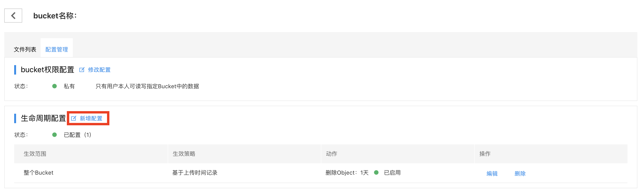Edit the 整个Bucket lifecycle rule via 编辑

pos(492,173)
